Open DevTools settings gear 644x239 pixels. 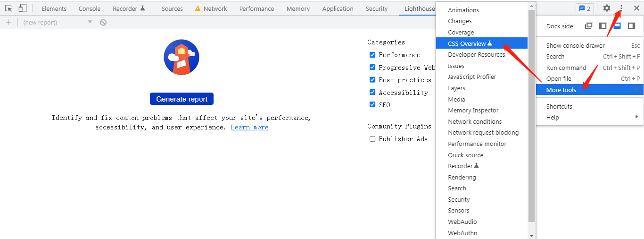pyautogui.click(x=607, y=8)
